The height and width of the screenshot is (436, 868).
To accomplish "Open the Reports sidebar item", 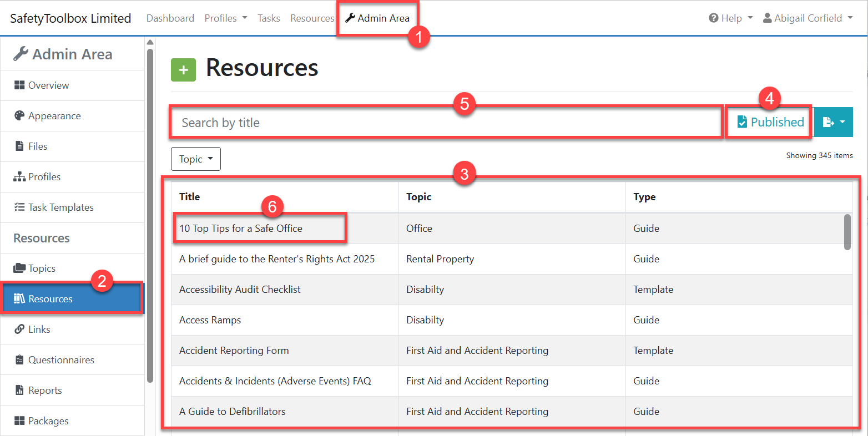I will [45, 391].
